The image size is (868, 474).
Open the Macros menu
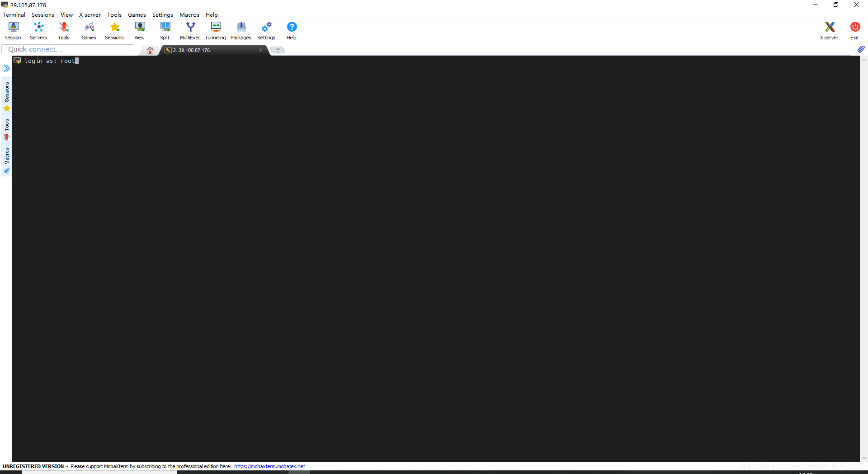click(x=189, y=15)
